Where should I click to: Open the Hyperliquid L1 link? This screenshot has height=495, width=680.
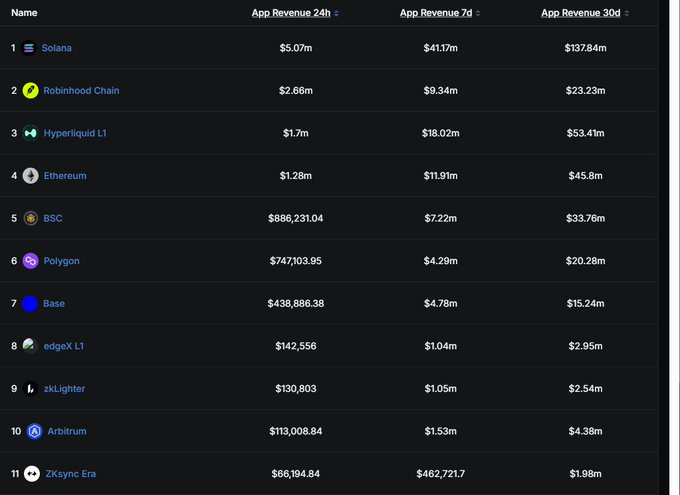(x=75, y=133)
